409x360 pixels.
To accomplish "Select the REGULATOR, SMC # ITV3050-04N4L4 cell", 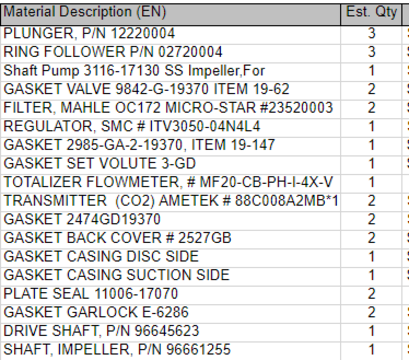I will pyautogui.click(x=171, y=127).
